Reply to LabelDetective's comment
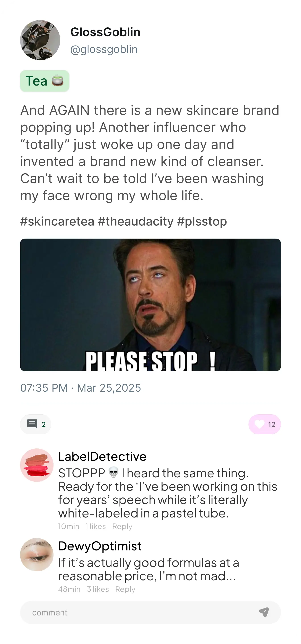Viewport: 301px width, 644px height. 122,526
